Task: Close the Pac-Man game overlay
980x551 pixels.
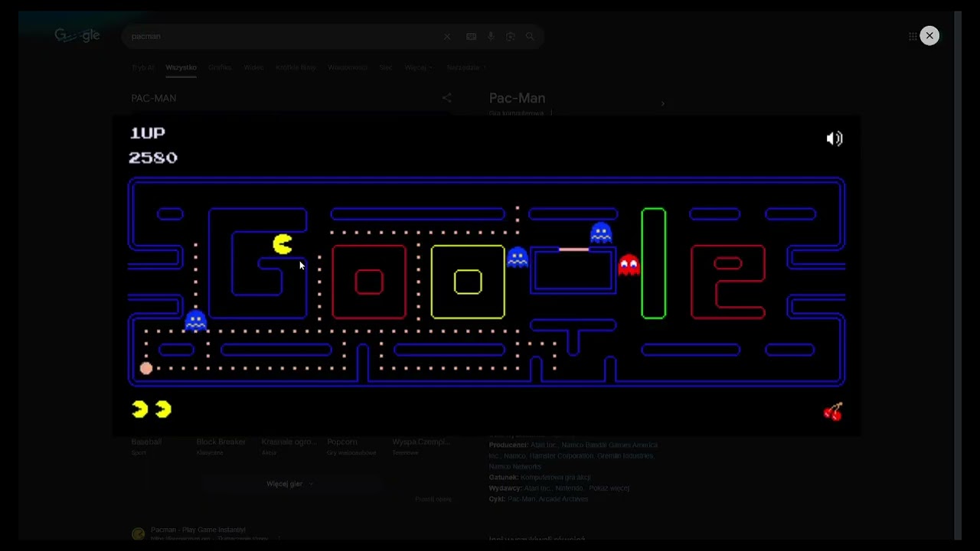Action: (929, 36)
